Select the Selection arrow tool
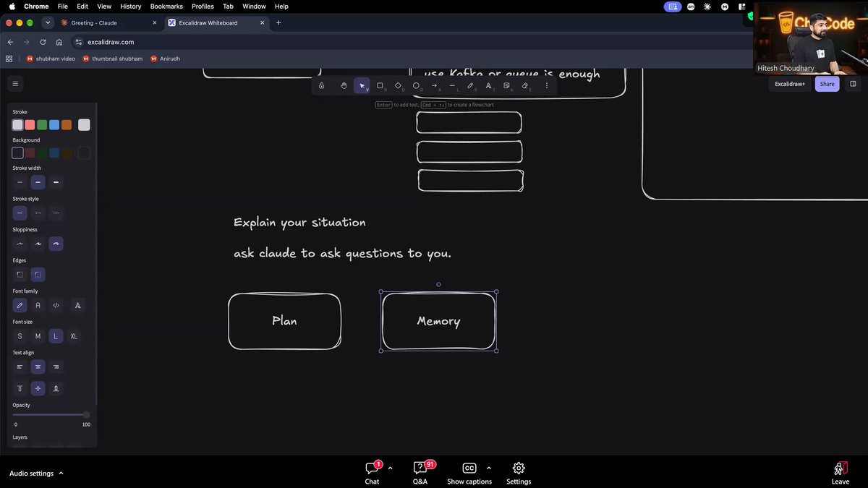 pos(362,85)
